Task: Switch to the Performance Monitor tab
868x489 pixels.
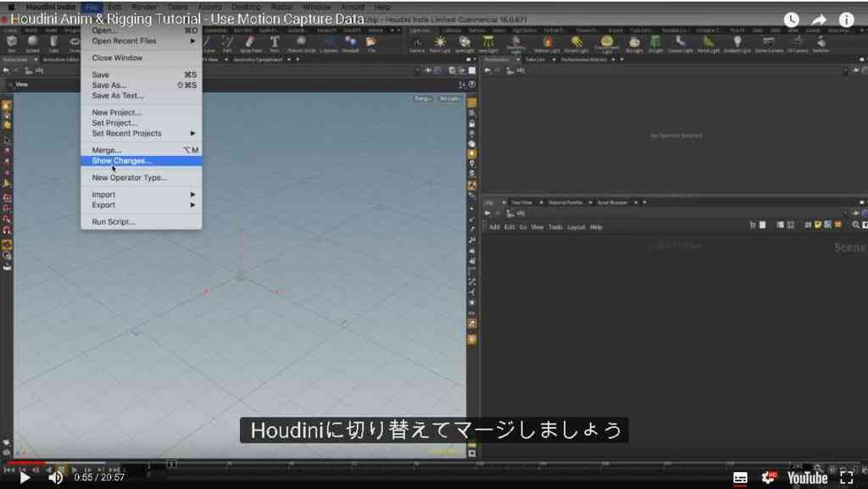Action: pos(583,59)
